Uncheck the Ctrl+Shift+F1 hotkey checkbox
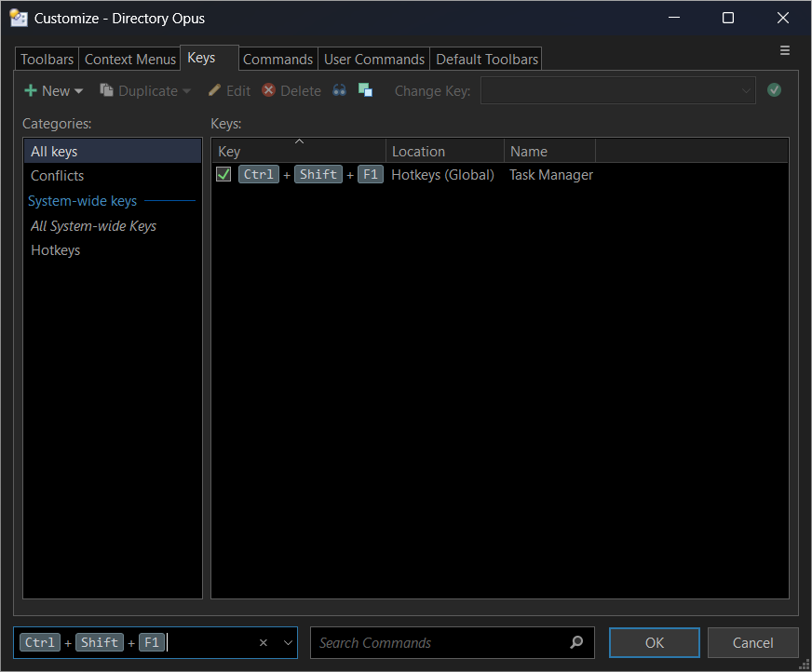The height and width of the screenshot is (672, 812). tap(223, 174)
